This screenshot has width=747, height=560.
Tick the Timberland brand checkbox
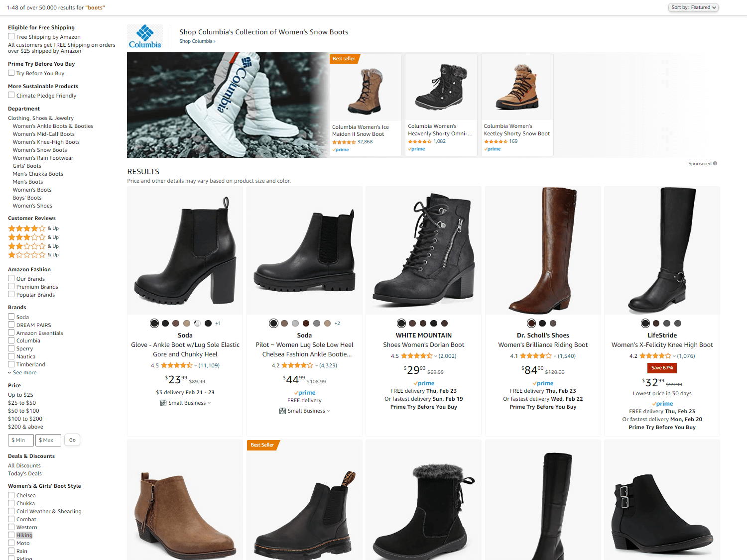(11, 364)
